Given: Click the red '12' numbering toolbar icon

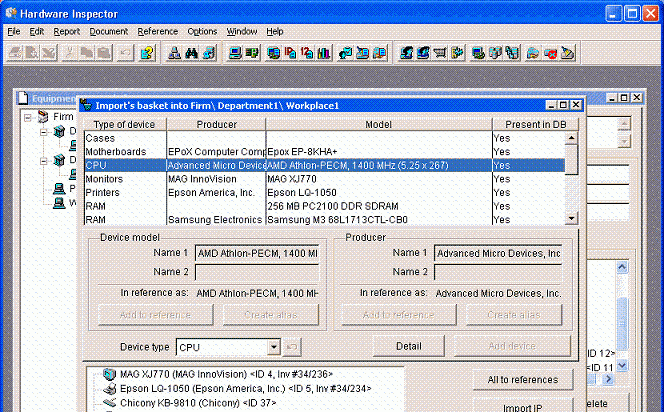Looking at the screenshot, I should tap(307, 53).
